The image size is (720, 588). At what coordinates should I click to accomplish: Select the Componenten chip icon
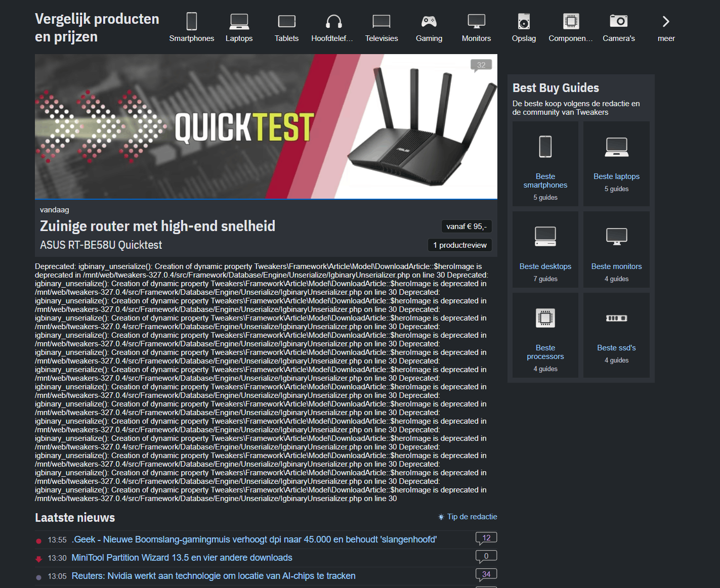571,21
